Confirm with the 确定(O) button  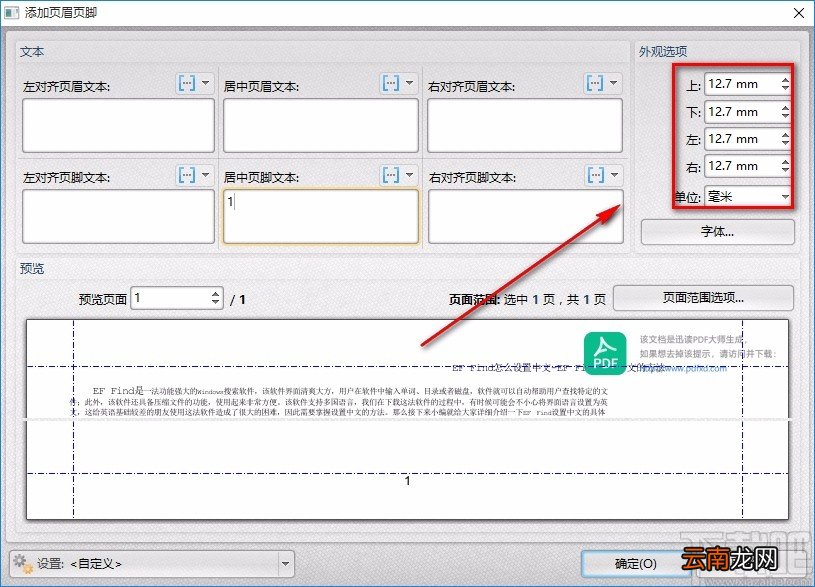pyautogui.click(x=636, y=564)
